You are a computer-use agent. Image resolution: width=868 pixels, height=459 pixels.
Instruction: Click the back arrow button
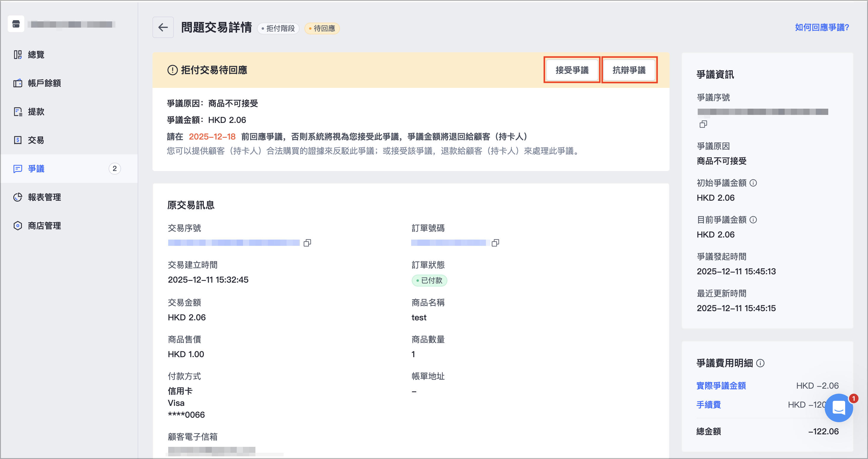[x=163, y=27]
